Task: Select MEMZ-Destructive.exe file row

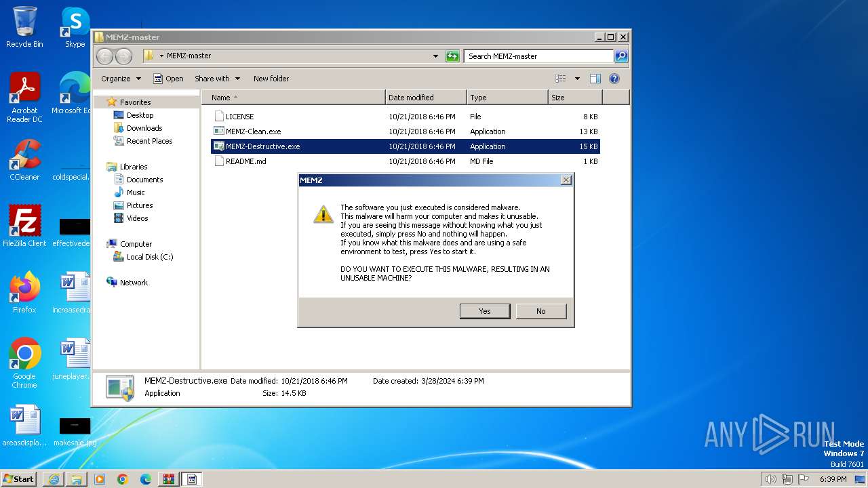Action: [x=406, y=146]
